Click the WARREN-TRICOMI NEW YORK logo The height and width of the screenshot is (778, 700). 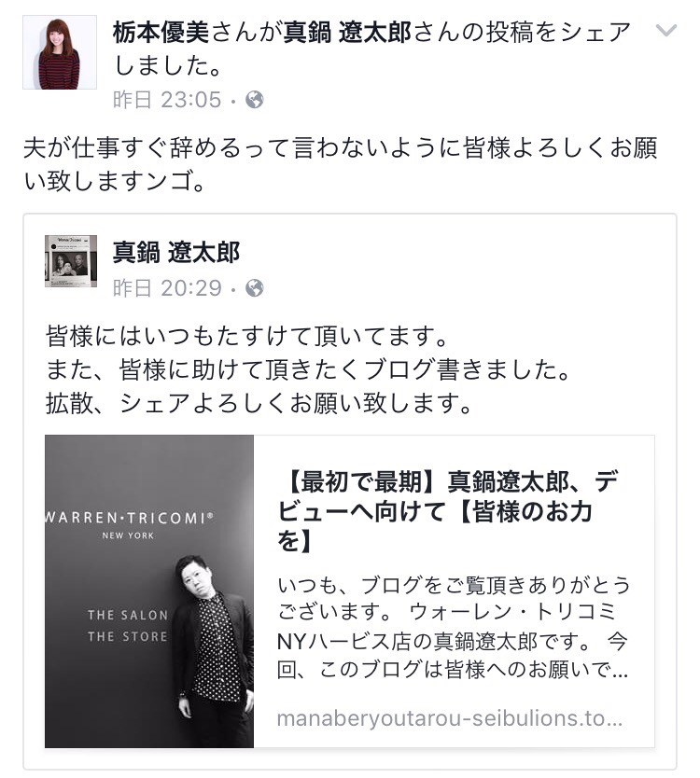[129, 525]
